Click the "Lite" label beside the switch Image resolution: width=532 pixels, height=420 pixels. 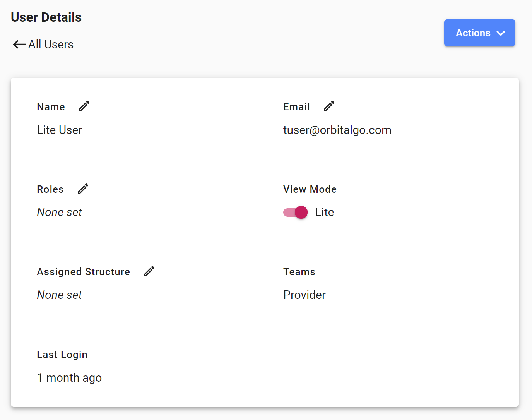pos(324,212)
